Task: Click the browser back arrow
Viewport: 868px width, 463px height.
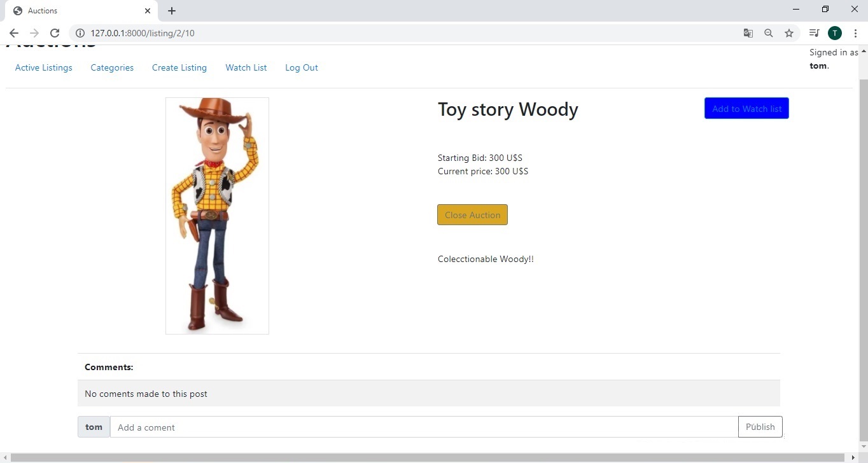Action: click(14, 33)
